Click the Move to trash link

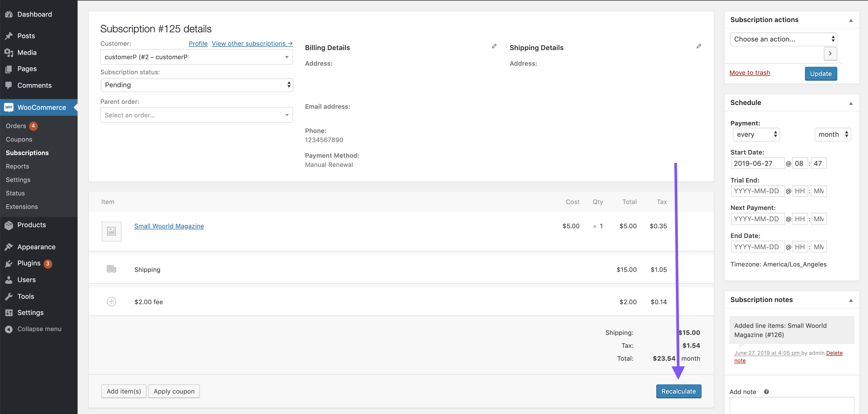coord(749,72)
